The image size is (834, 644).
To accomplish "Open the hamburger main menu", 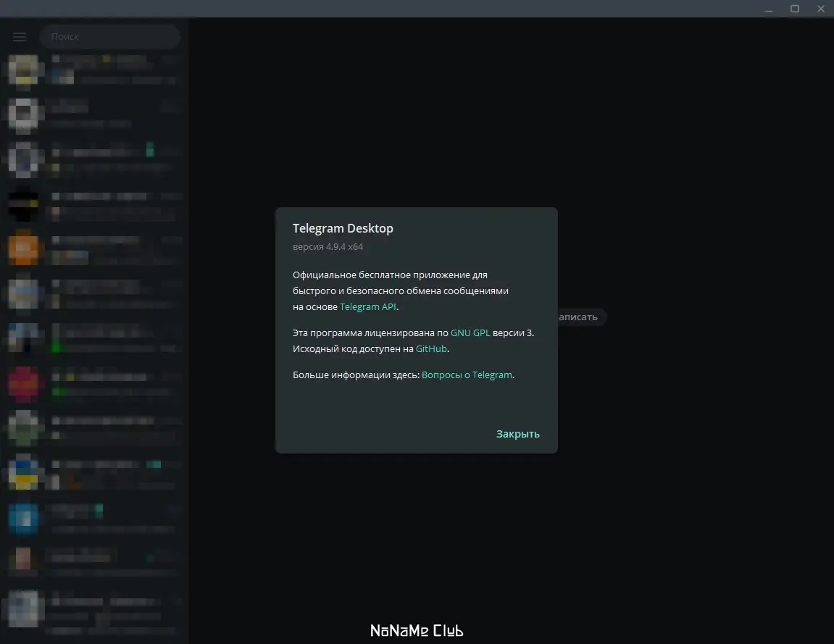I will coord(20,37).
